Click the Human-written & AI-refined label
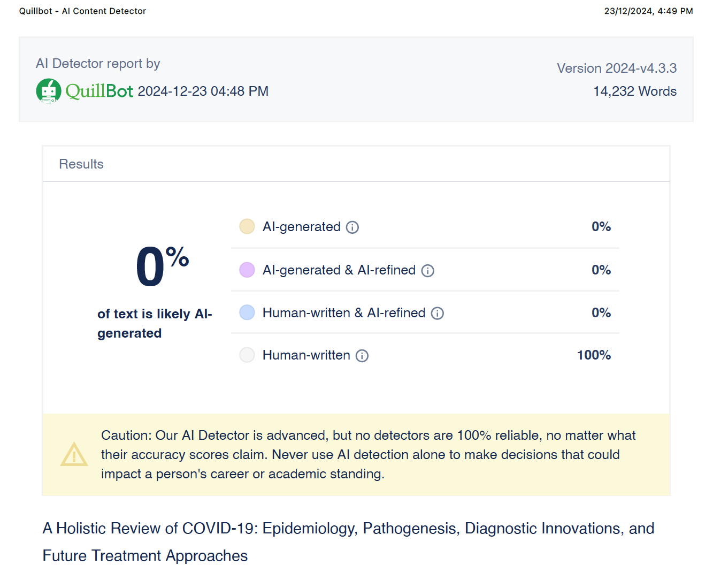Image resolution: width=713 pixels, height=588 pixels. 344,313
